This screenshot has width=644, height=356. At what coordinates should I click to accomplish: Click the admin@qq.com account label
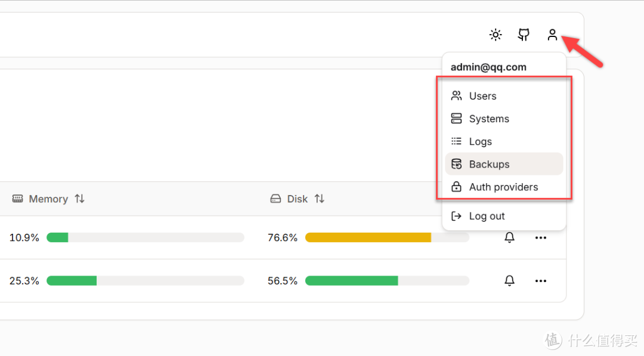pyautogui.click(x=488, y=67)
